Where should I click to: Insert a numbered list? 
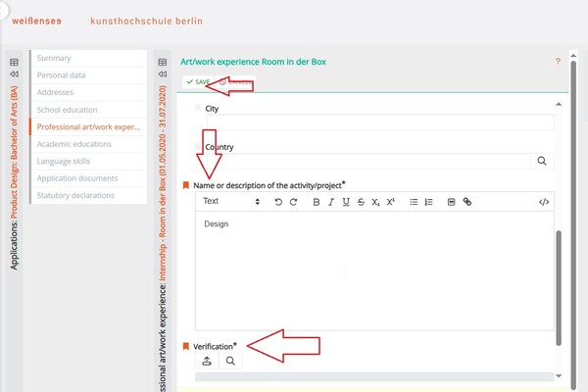click(x=429, y=202)
